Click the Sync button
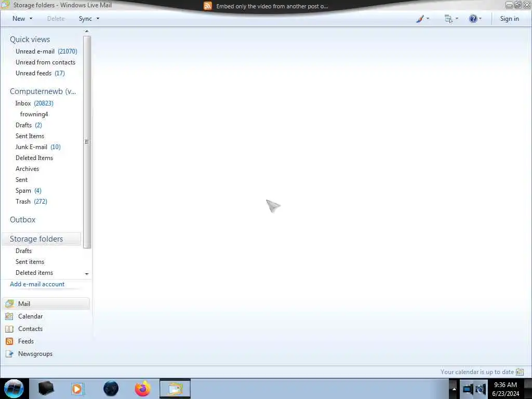This screenshot has height=399, width=532. [85, 19]
